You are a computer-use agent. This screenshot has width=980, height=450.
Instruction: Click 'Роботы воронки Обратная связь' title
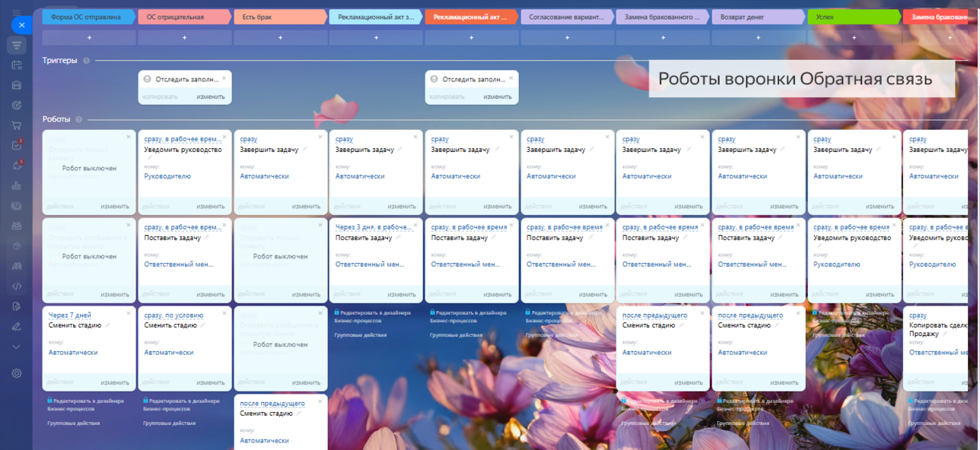pos(795,79)
